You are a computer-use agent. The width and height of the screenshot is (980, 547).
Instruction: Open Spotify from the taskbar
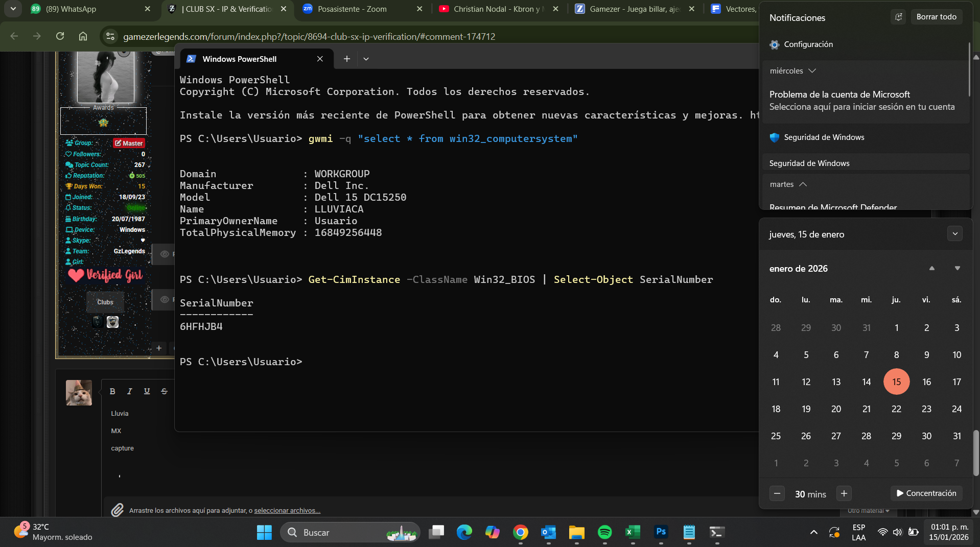(605, 532)
